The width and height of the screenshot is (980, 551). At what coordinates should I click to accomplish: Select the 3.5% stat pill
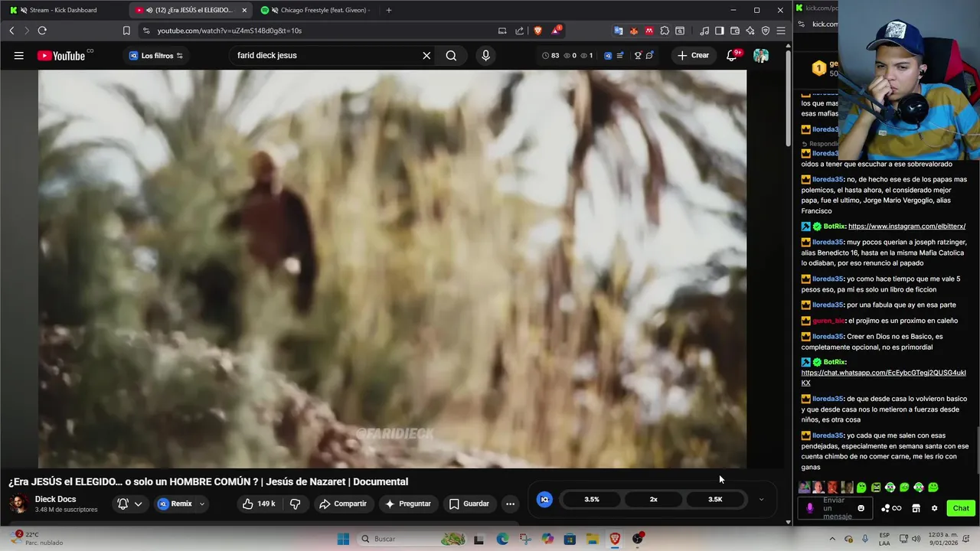click(x=592, y=499)
